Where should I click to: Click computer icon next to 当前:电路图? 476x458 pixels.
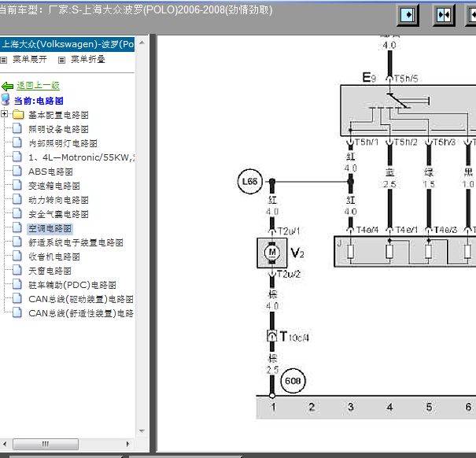pos(6,99)
